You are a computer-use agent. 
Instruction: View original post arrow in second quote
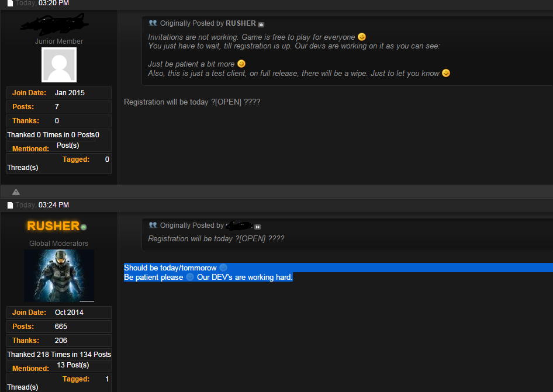click(x=257, y=227)
